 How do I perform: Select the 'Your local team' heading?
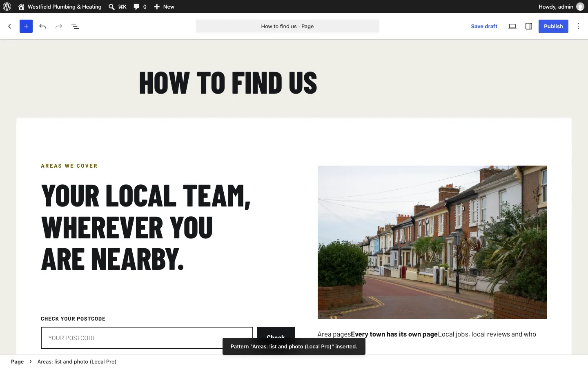[146, 227]
